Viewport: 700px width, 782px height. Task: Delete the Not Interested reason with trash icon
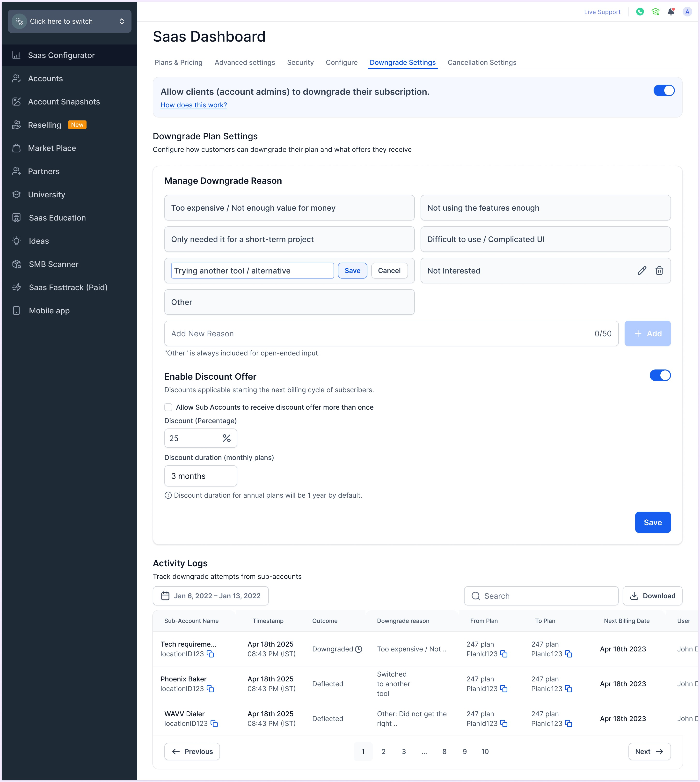click(x=659, y=271)
